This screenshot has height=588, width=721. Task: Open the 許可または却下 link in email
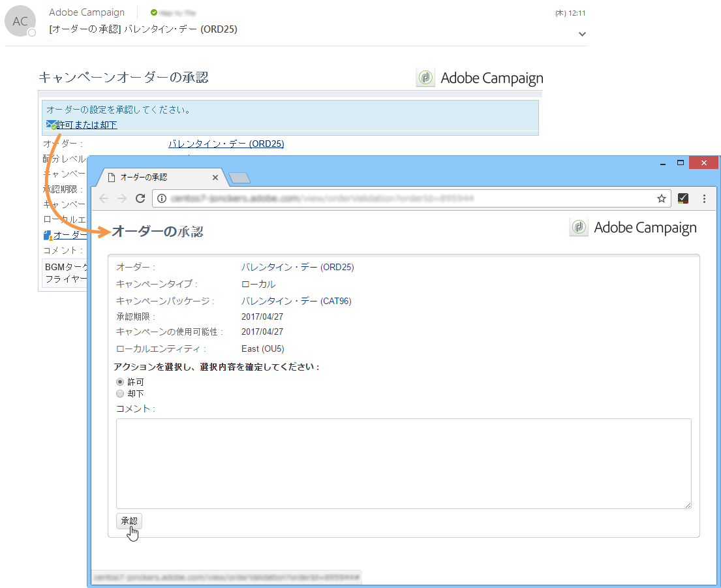pyautogui.click(x=86, y=125)
